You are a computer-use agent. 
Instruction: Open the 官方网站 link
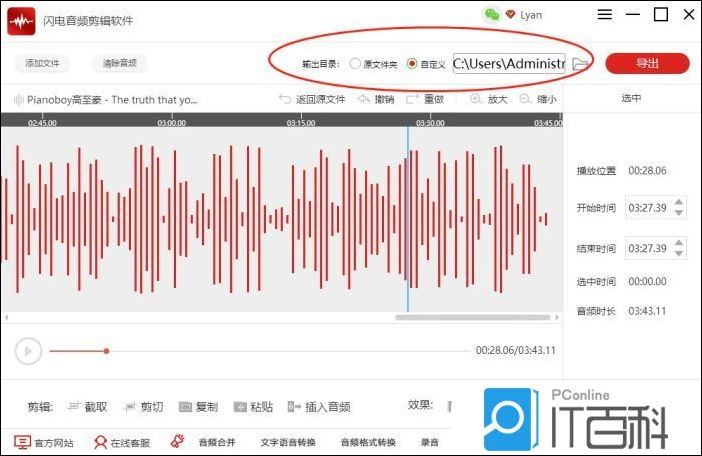click(x=44, y=443)
